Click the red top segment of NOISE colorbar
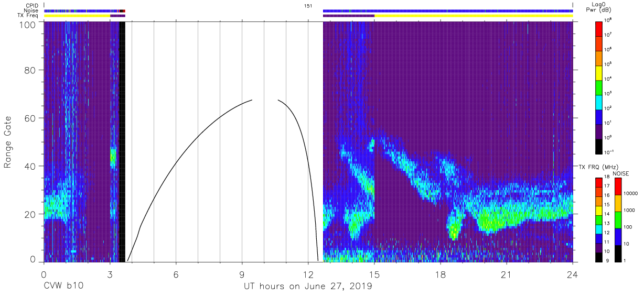This screenshot has height=297, width=644. pyautogui.click(x=618, y=186)
